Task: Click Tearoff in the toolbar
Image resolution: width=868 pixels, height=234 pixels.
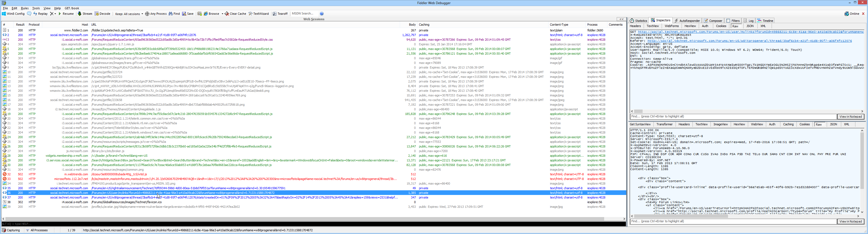Action: click(x=280, y=14)
